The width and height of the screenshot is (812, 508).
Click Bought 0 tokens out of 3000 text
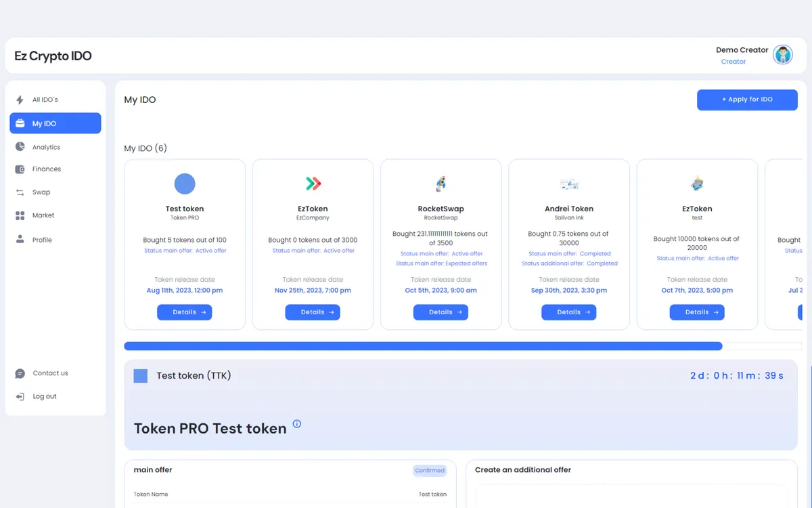point(313,240)
